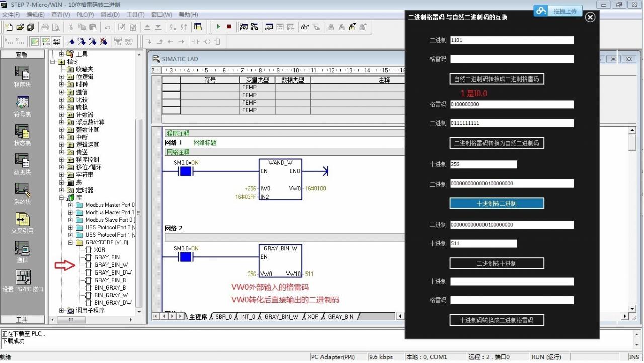Expand the 时钟 instruction folder
Viewport: 644px width, 363px height.
(x=62, y=84)
